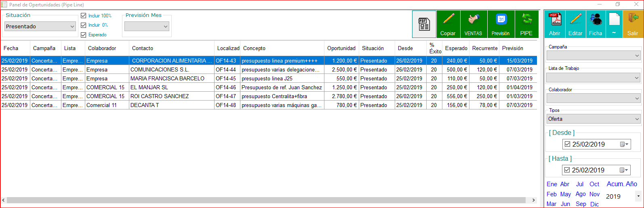The image size is (644, 208).
Task: Change the 2019 year stepper
Action: [638, 196]
